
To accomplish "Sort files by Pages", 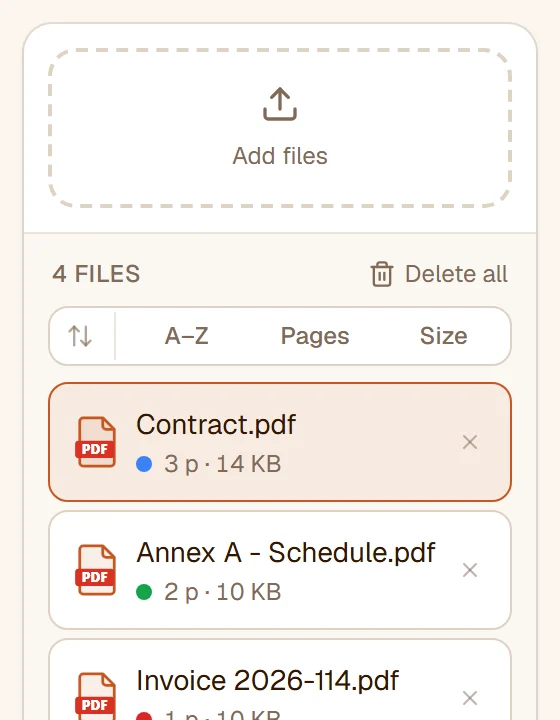I will tap(315, 336).
